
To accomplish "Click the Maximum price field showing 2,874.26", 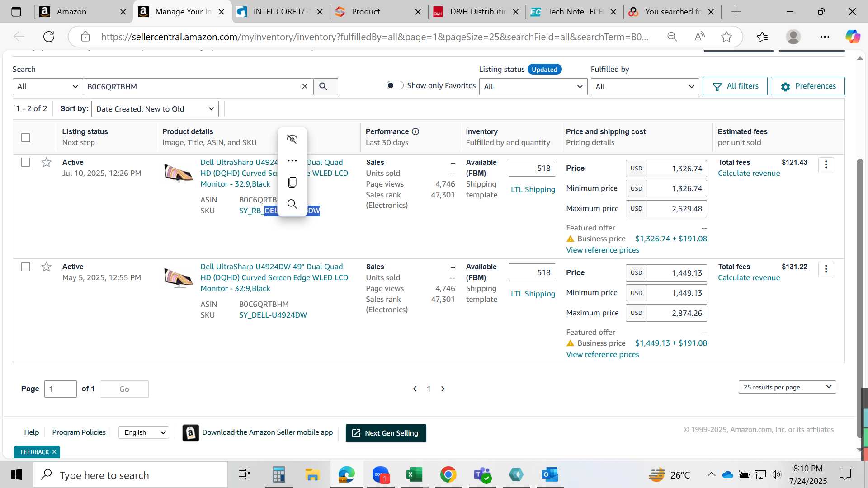I will [676, 313].
